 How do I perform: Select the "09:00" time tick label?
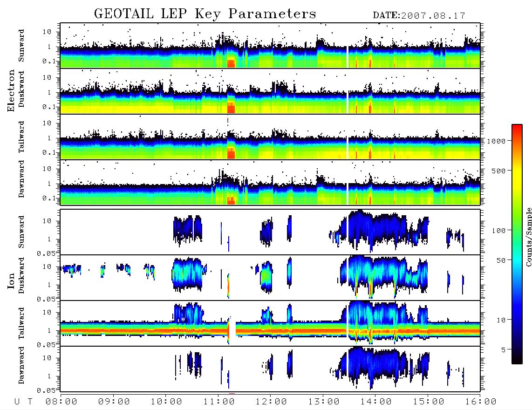point(114,402)
